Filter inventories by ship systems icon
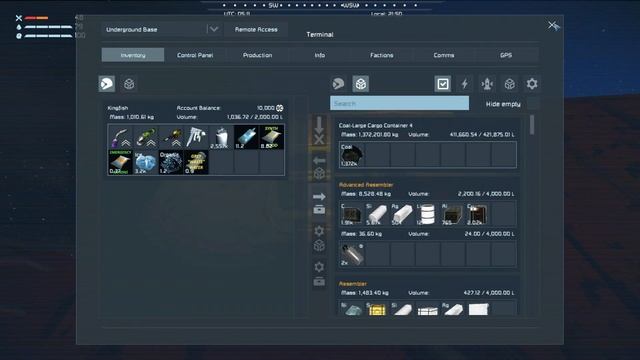 [487, 84]
